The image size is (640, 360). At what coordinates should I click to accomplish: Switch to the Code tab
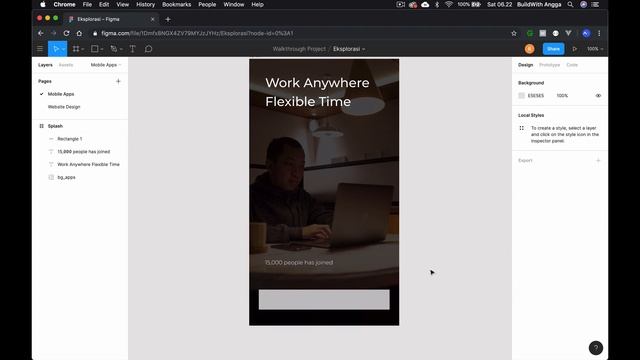[572, 65]
